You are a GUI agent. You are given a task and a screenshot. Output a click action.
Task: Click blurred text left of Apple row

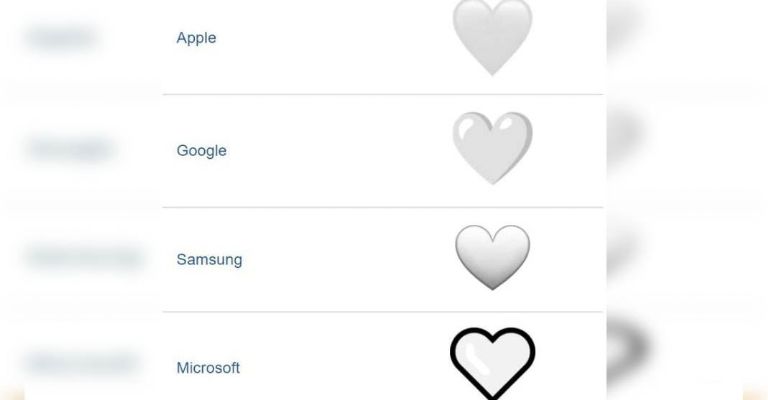coord(62,39)
